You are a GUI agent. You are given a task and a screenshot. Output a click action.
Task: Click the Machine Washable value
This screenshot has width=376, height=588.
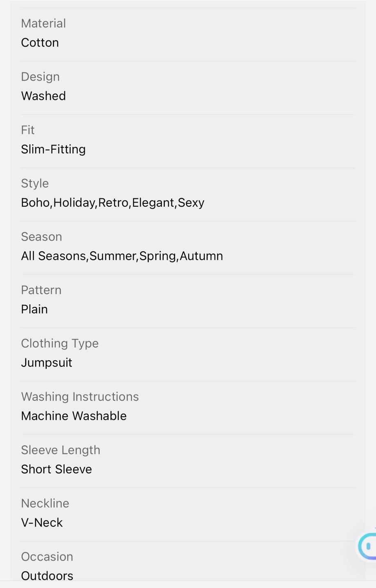pos(74,416)
